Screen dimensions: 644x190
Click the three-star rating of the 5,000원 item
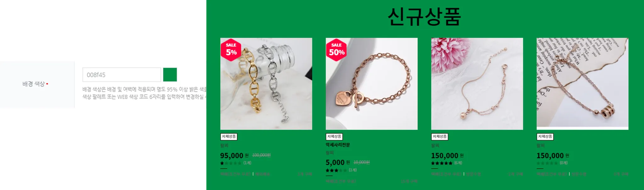pyautogui.click(x=336, y=170)
